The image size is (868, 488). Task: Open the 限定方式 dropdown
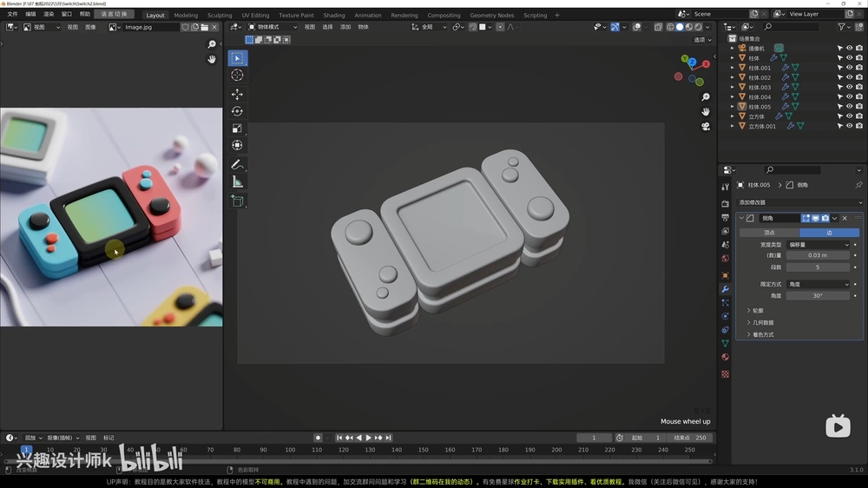tap(819, 284)
